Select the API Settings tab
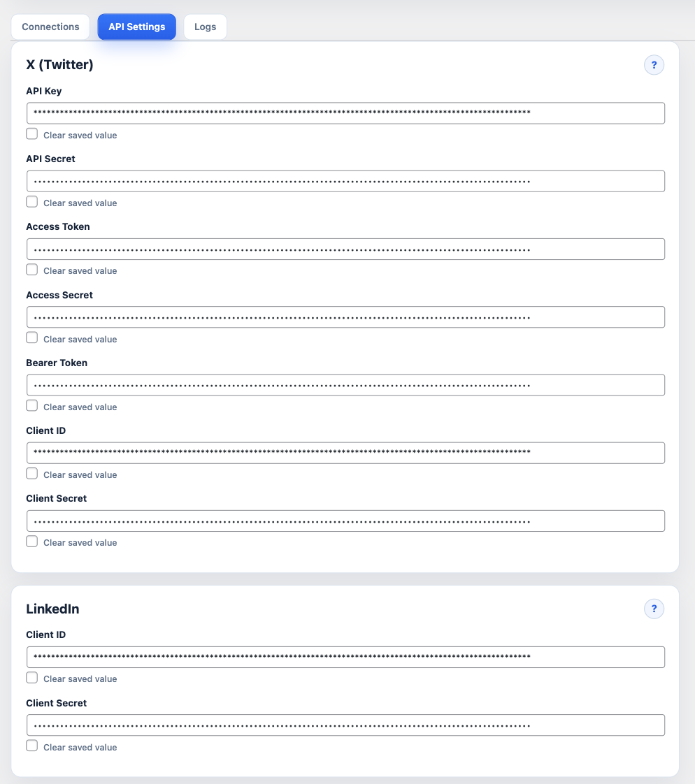This screenshot has height=784, width=695. [136, 27]
